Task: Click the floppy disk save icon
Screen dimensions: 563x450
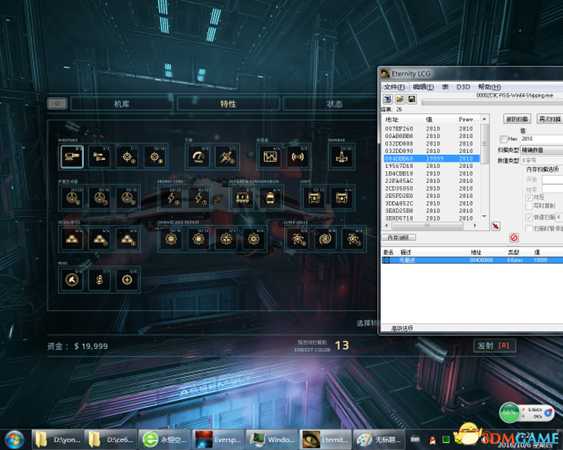Action: [411, 99]
